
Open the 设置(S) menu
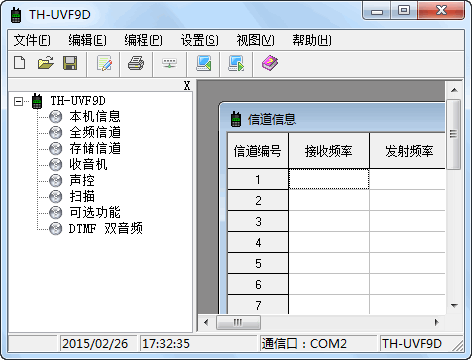199,40
